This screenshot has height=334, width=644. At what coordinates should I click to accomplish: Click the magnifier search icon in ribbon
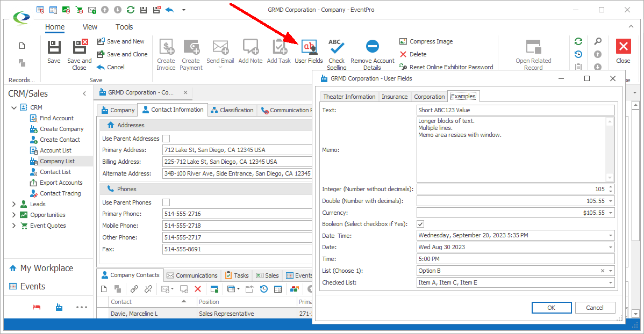[598, 41]
